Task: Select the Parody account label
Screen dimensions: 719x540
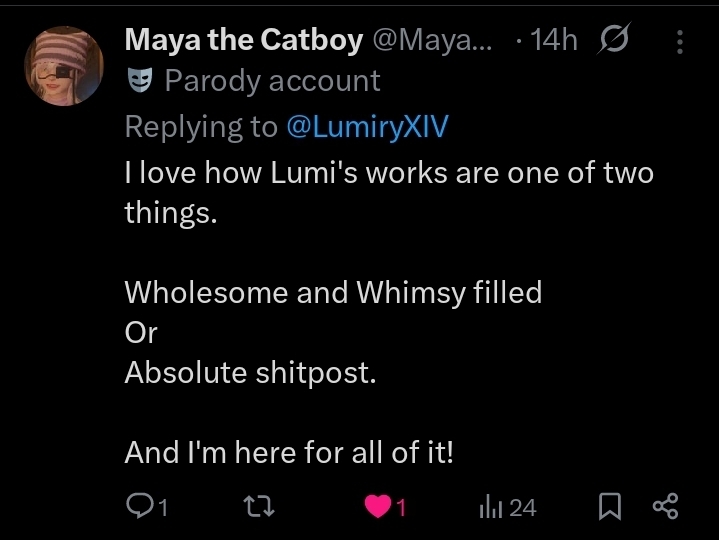Action: pyautogui.click(x=272, y=81)
